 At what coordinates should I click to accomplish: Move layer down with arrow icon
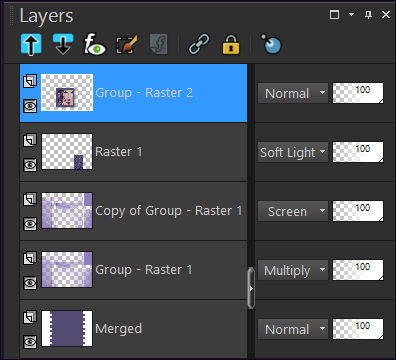[63, 44]
